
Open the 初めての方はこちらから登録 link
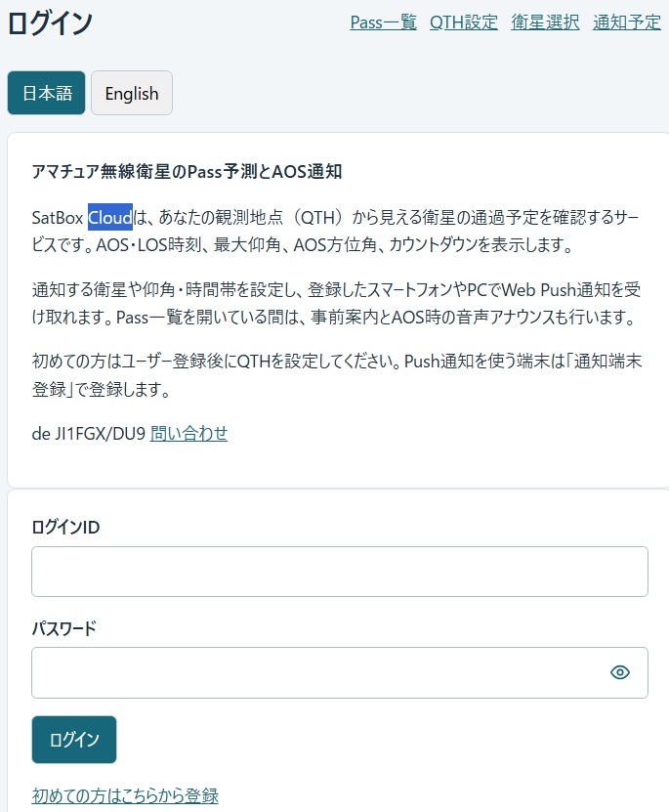pos(125,795)
